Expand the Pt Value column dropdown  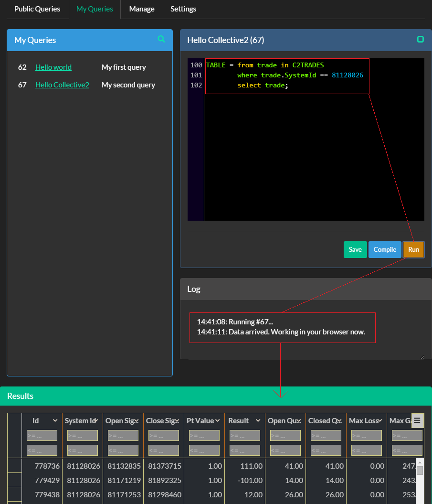click(x=218, y=420)
